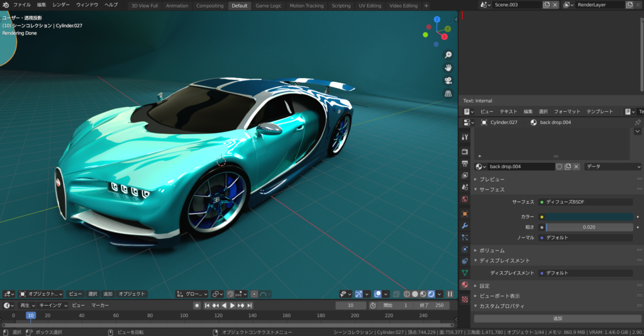The height and width of the screenshot is (336, 644).
Task: Open the レンダー menu in the top bar
Action: pyautogui.click(x=61, y=5)
